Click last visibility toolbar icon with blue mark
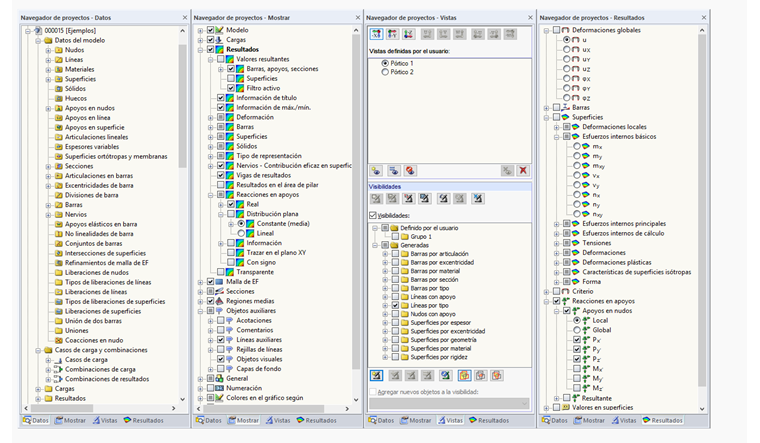This screenshot has height=443, width=760. coord(478,198)
